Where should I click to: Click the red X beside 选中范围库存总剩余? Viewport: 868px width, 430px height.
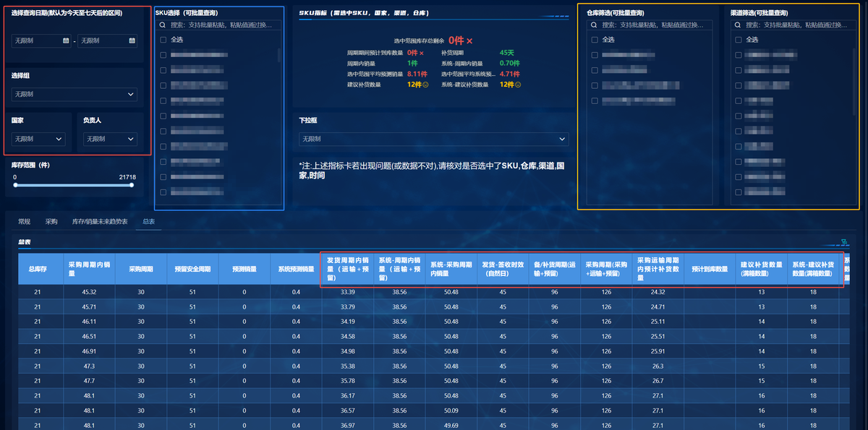[469, 41]
